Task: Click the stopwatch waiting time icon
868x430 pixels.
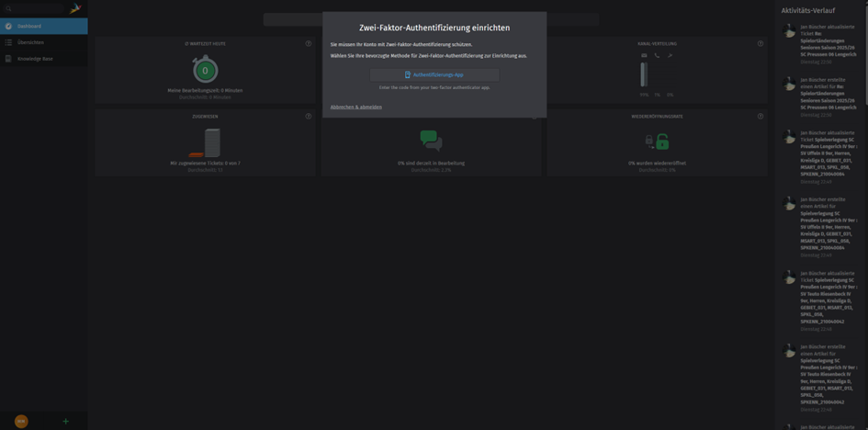Action: point(205,70)
